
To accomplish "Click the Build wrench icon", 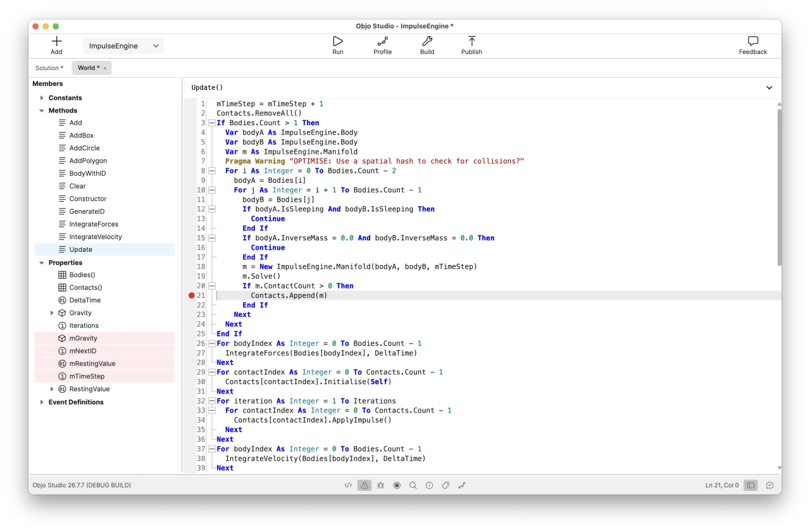I will pos(427,41).
